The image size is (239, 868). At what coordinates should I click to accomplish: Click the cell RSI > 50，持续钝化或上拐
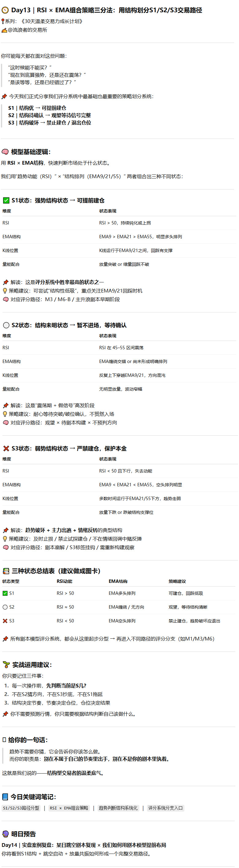click(125, 223)
